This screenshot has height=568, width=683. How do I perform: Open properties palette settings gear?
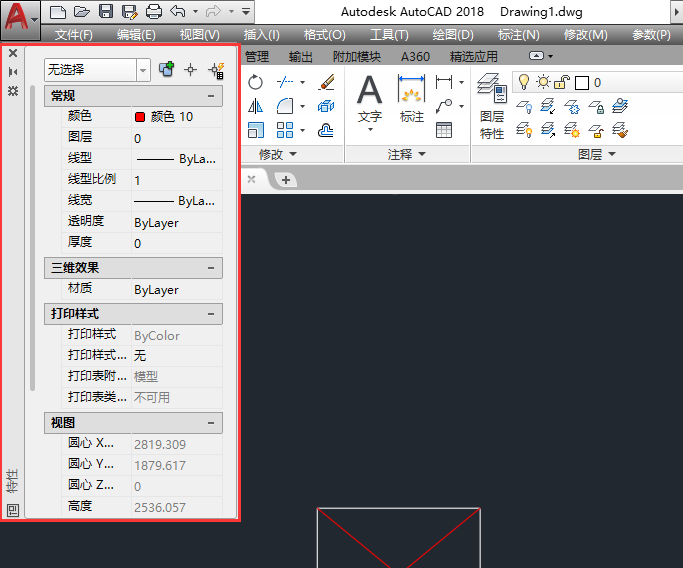pos(13,91)
